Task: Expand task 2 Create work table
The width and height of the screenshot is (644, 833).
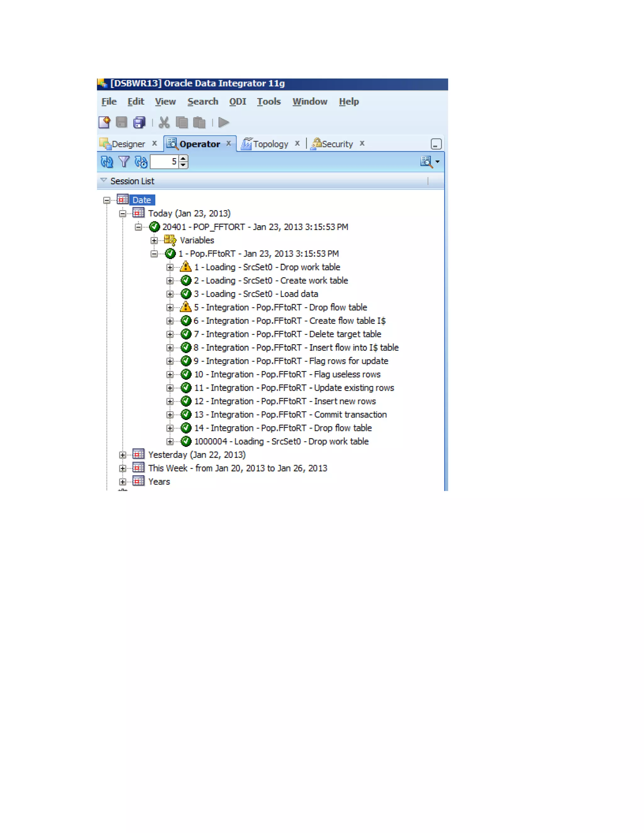Action: [x=170, y=281]
